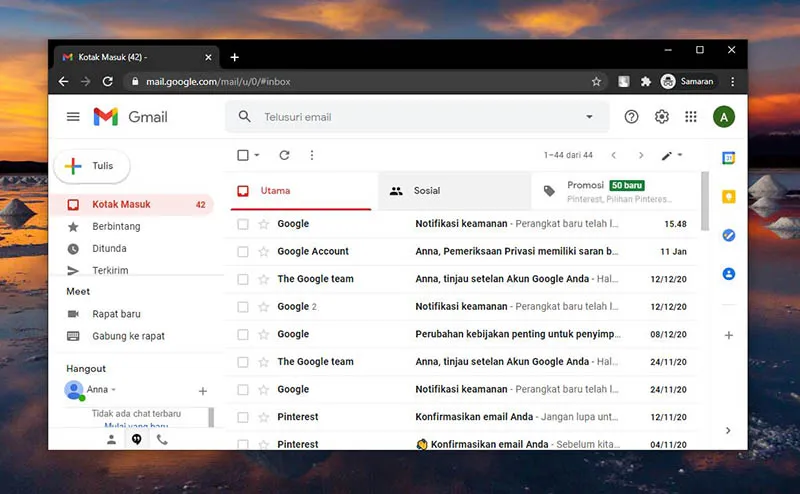Open Google Keep in the side panel
The width and height of the screenshot is (800, 494).
(729, 197)
